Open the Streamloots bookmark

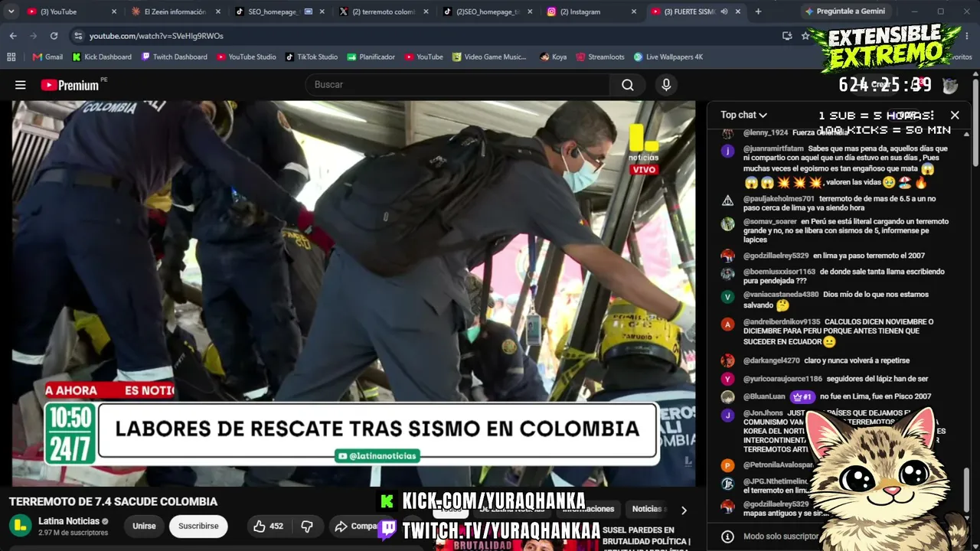pos(600,57)
